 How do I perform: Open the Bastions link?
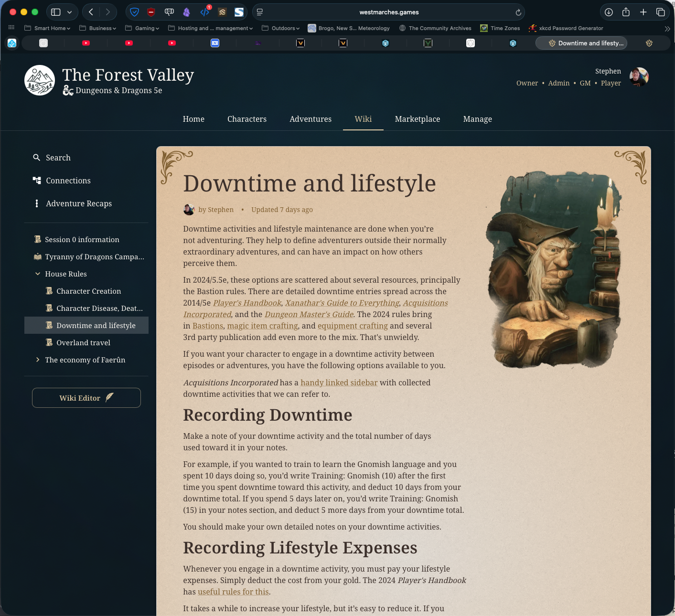coord(208,326)
